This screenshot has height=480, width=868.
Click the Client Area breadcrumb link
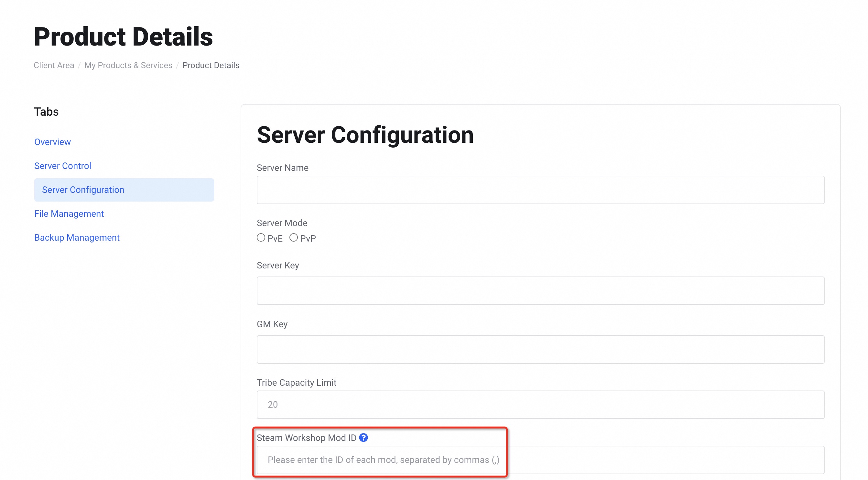(54, 65)
